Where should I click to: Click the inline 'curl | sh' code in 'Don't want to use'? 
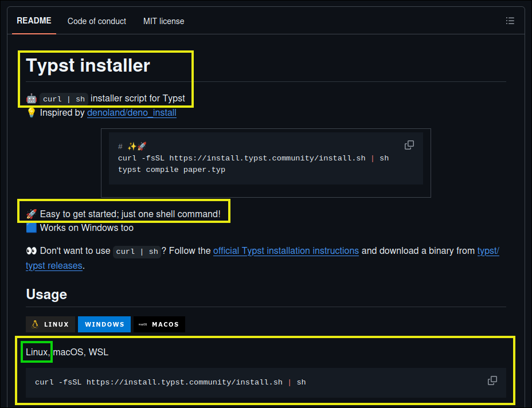coord(137,252)
